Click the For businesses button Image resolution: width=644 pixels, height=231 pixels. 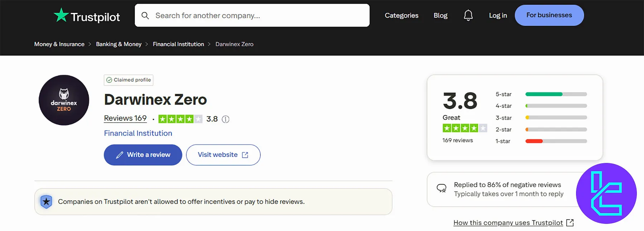pos(549,15)
